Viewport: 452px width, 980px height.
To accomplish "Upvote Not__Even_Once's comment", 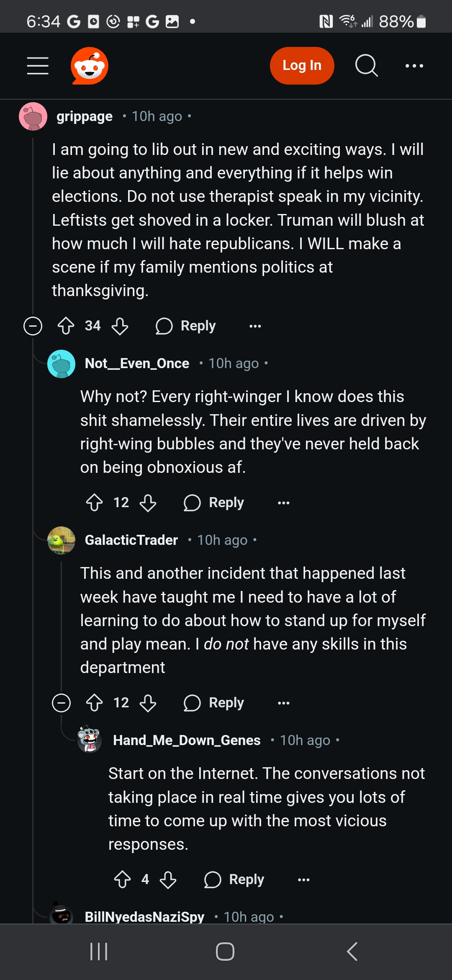I will tap(94, 503).
